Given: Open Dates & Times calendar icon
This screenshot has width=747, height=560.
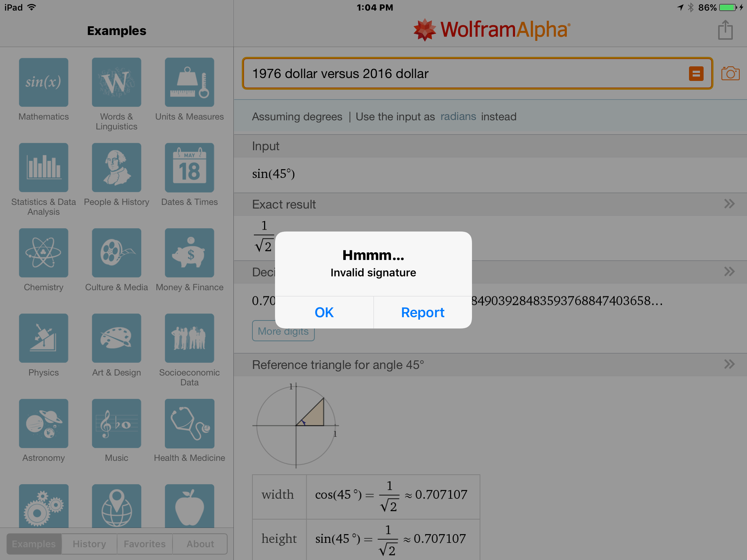Looking at the screenshot, I should (189, 168).
